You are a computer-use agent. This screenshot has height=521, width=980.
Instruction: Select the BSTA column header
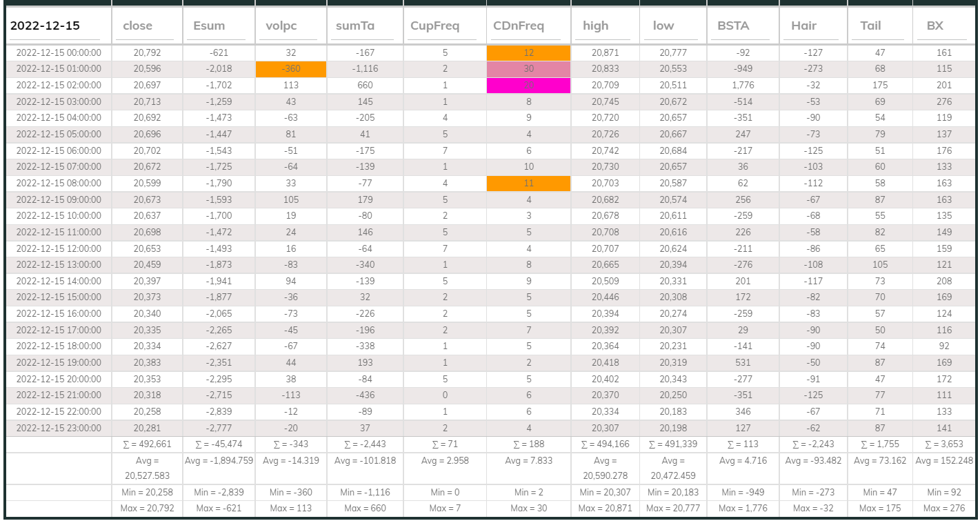[x=733, y=26]
